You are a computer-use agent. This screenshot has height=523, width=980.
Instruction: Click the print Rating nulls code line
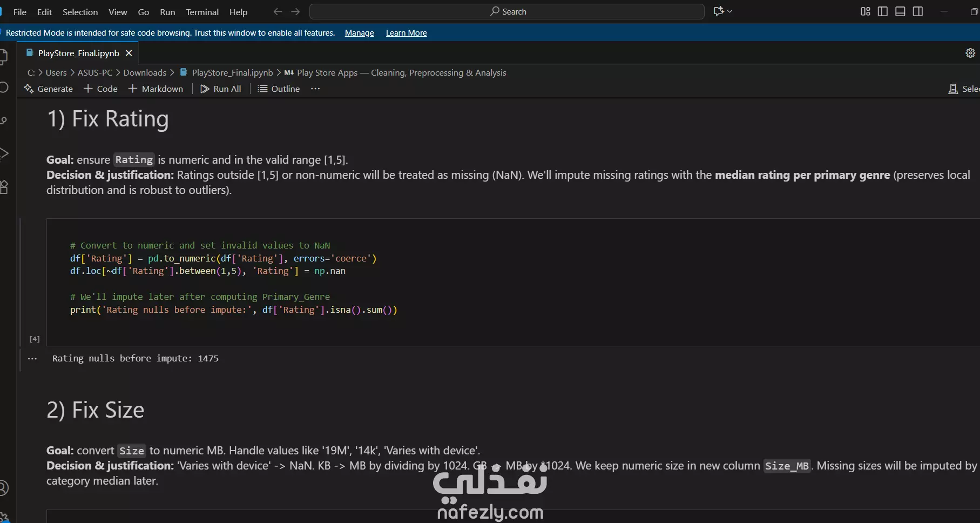click(x=234, y=310)
